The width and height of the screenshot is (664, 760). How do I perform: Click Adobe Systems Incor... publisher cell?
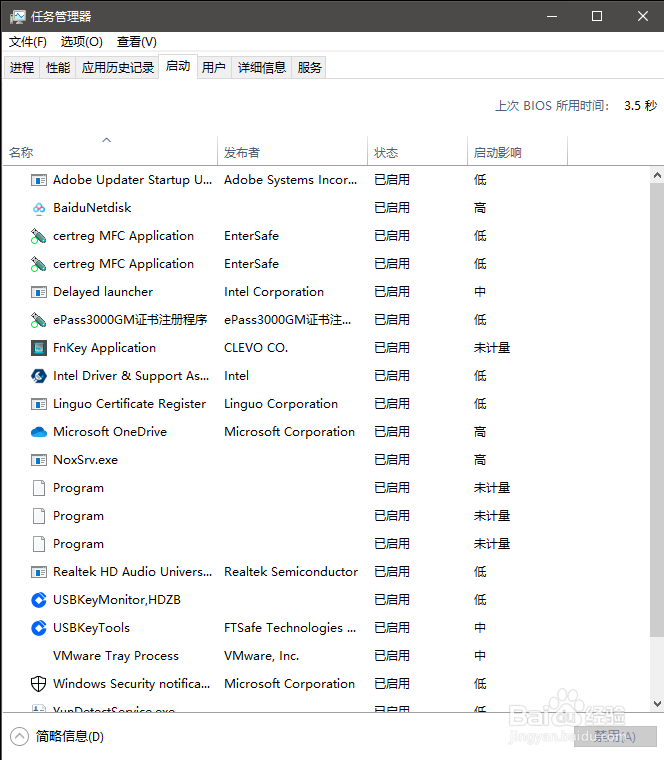290,180
